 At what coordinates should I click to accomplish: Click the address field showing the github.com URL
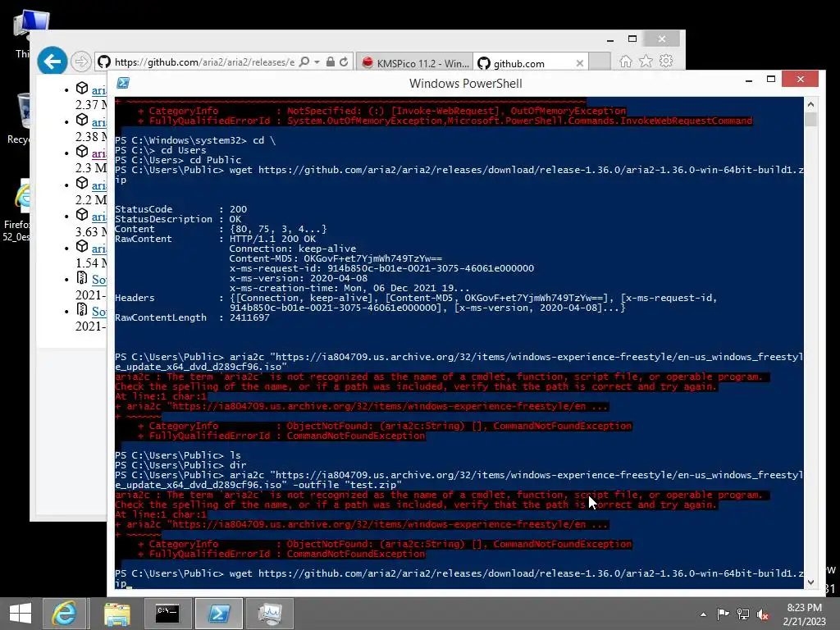(x=204, y=62)
